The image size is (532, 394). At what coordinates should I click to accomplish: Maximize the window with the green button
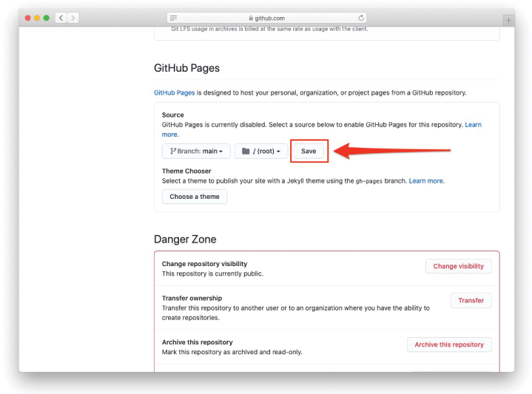coord(47,18)
